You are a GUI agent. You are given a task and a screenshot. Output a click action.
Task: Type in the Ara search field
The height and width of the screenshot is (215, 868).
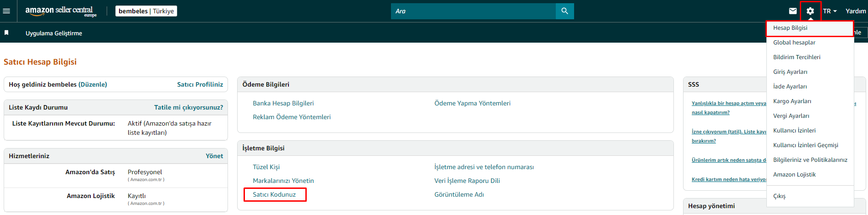point(473,11)
